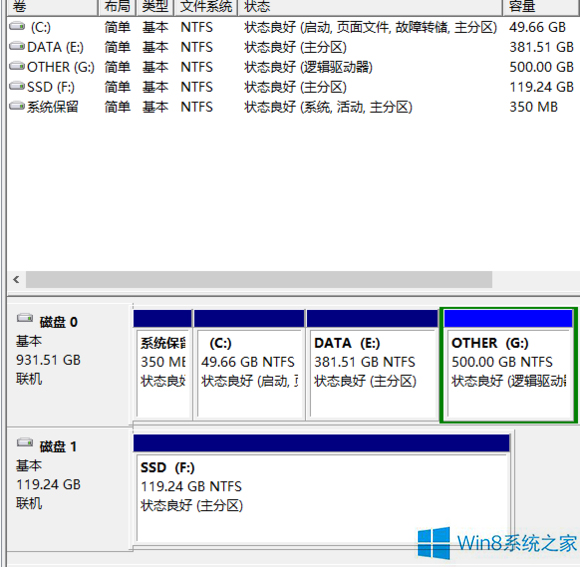Click the drive icon beside SSD (F:)
Image resolution: width=580 pixels, height=567 pixels.
pyautogui.click(x=17, y=86)
